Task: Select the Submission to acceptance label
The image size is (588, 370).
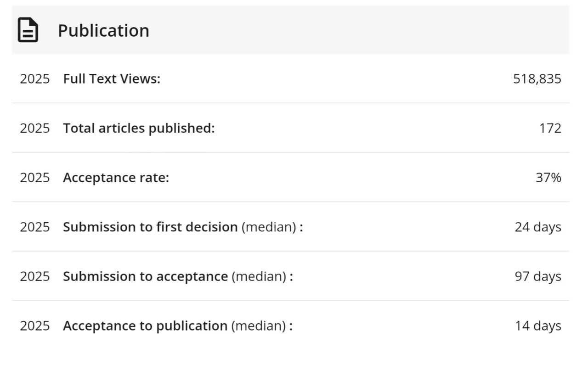Action: [x=145, y=276]
